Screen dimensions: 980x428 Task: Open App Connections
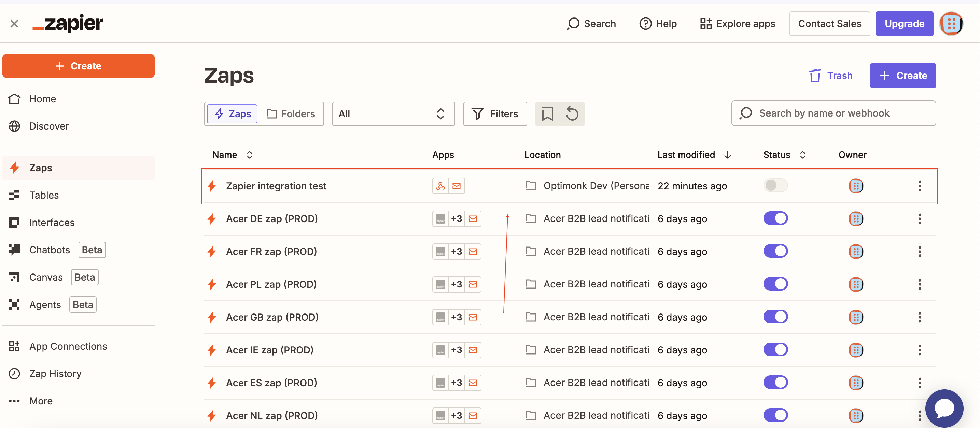pyautogui.click(x=79, y=346)
